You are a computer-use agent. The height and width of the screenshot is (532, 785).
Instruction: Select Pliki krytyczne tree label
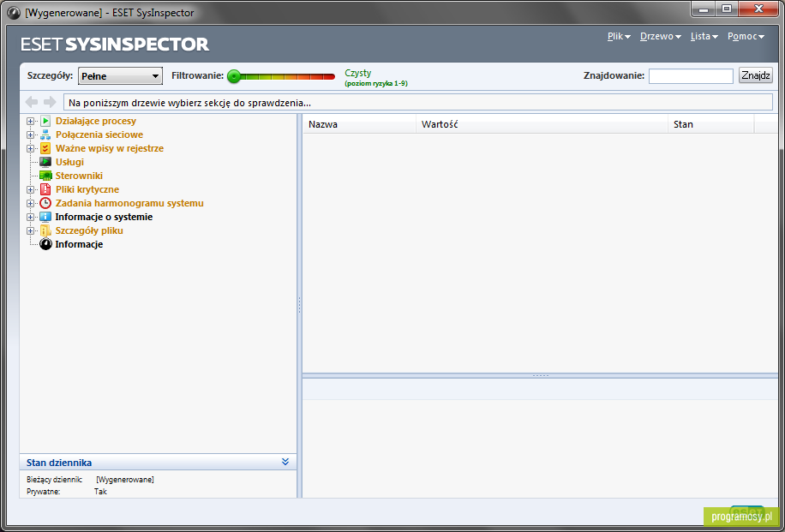pos(87,189)
